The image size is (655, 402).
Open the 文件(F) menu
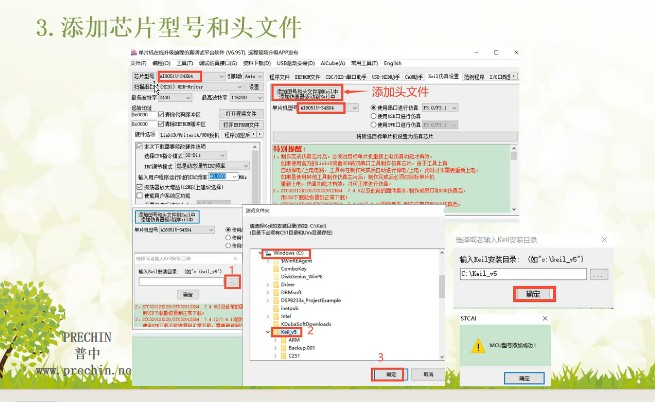point(138,64)
